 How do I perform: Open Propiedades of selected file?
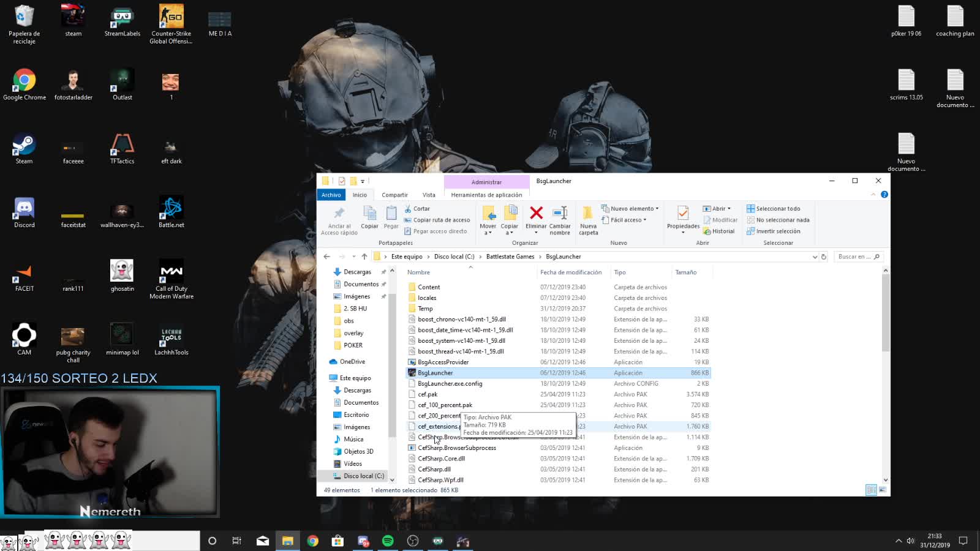tap(683, 219)
